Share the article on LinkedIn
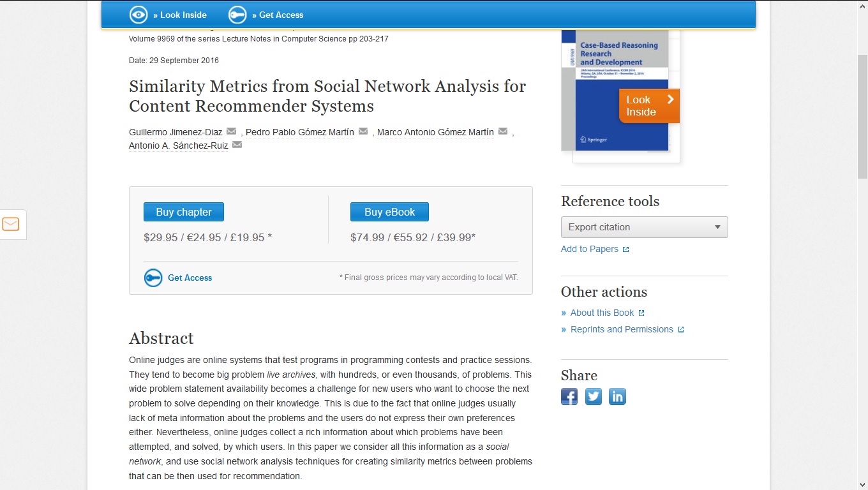 pyautogui.click(x=617, y=396)
